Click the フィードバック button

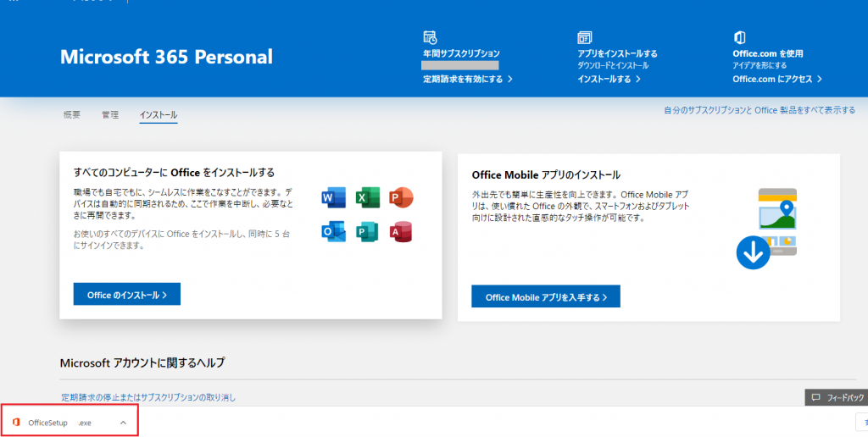click(837, 397)
